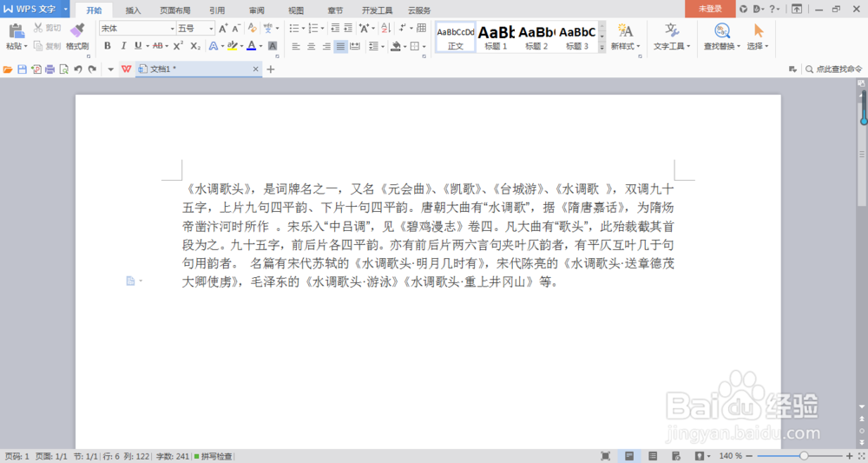This screenshot has width=868, height=463.
Task: Apply the 正文 style
Action: click(x=456, y=37)
